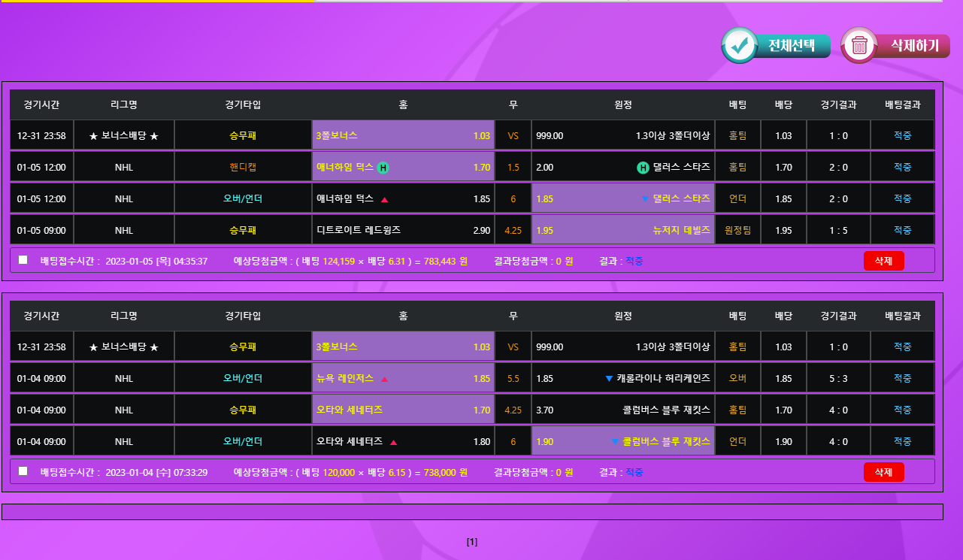This screenshot has width=963, height=560.
Task: Click red up arrow beside 애너하임 덕스 1.85
Action: [x=384, y=199]
